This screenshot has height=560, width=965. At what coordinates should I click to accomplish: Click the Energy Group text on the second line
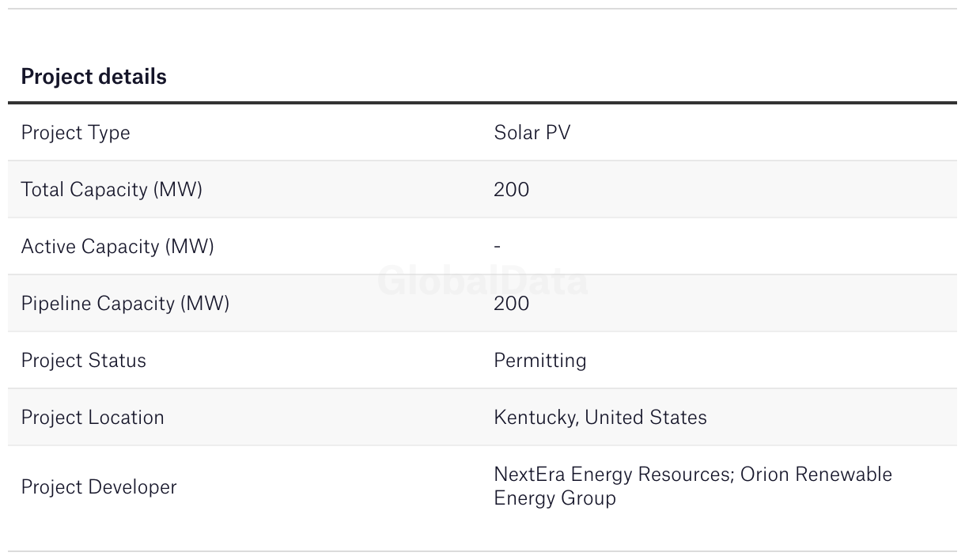point(554,498)
